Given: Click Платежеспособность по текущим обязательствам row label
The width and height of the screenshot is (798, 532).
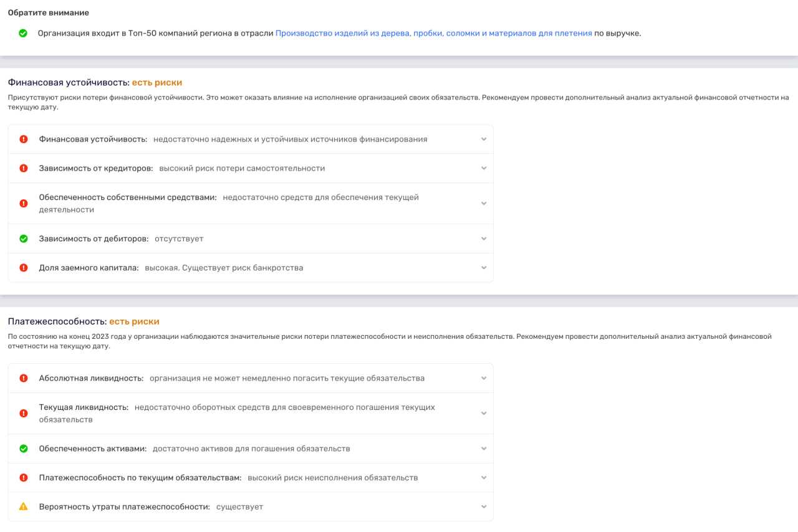Looking at the screenshot, I should (140, 478).
